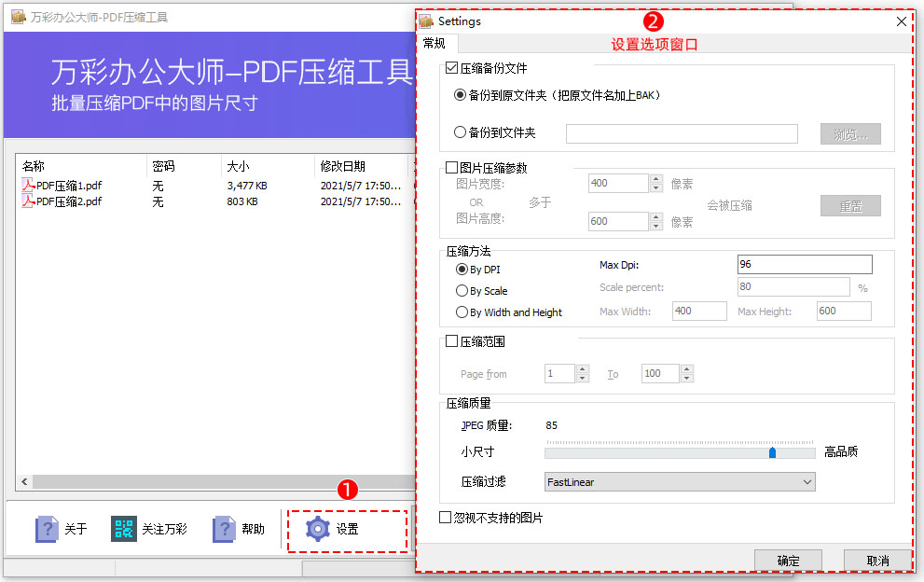Click the 图片宽度 400 input field
This screenshot has height=582, width=924.
click(x=619, y=184)
